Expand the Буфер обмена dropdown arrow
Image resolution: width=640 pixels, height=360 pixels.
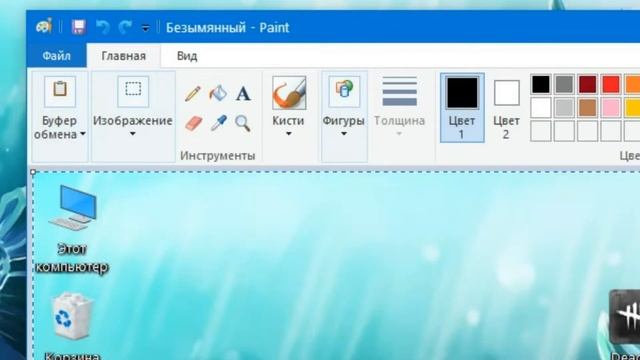tap(83, 134)
